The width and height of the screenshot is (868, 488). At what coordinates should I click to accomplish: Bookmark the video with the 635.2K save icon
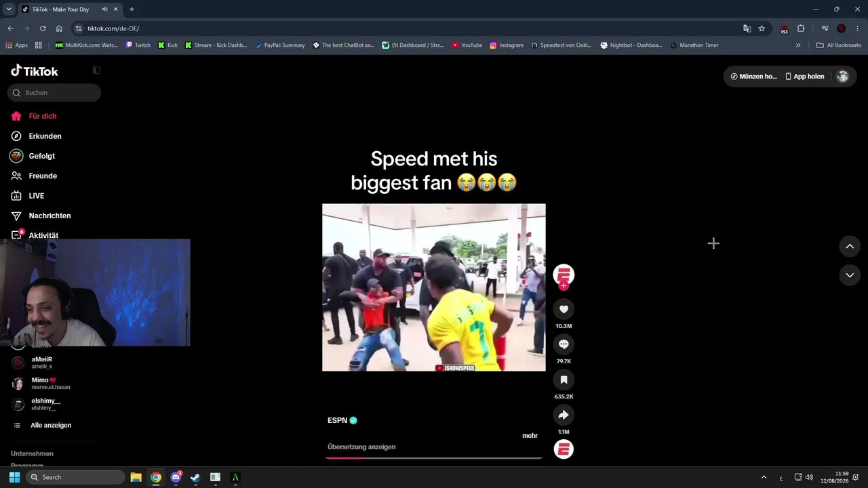[564, 380]
